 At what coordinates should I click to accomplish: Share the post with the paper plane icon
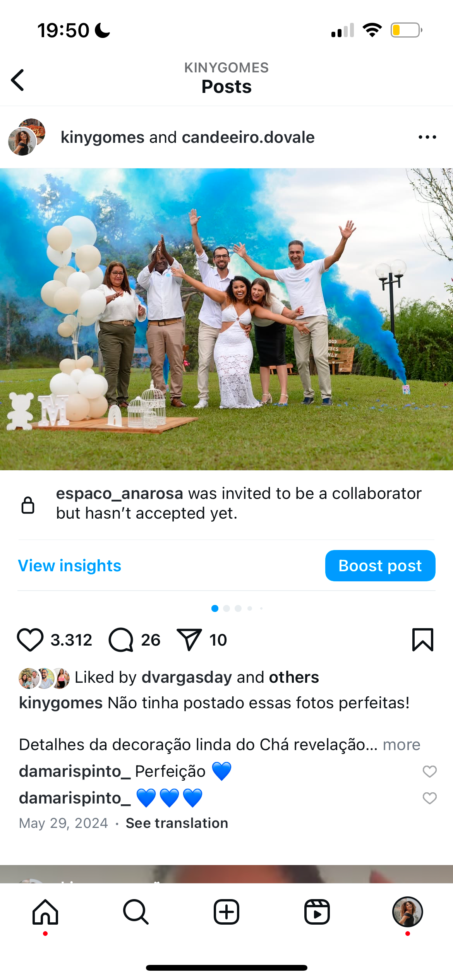pyautogui.click(x=189, y=640)
